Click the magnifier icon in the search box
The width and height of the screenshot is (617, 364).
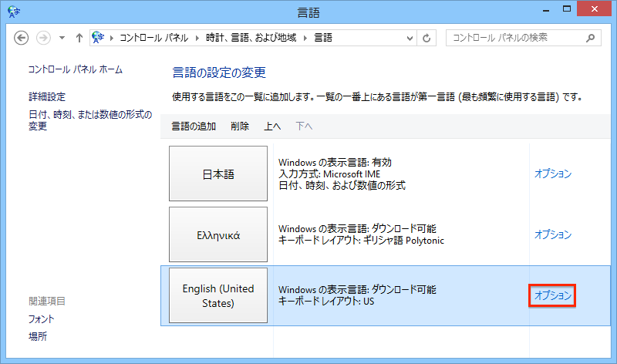pyautogui.click(x=590, y=38)
